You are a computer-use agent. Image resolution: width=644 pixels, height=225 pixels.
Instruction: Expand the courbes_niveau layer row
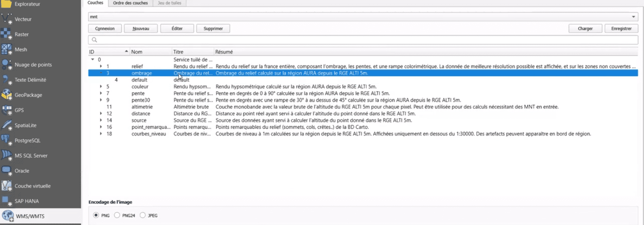click(101, 134)
